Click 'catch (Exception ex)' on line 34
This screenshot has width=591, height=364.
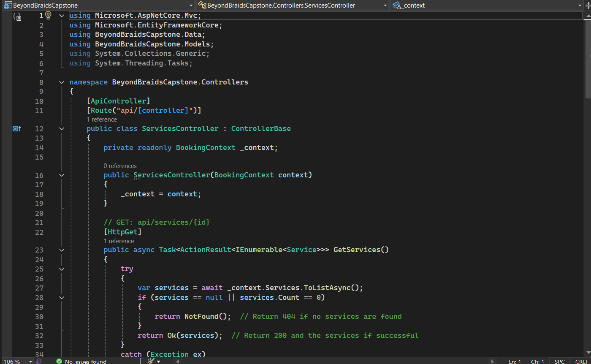(x=163, y=354)
